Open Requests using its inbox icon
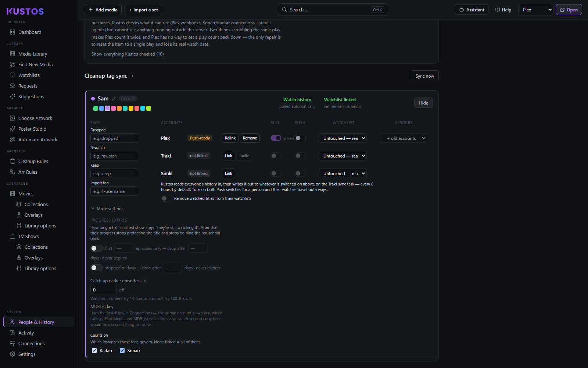This screenshot has width=588, height=368. 12,86
